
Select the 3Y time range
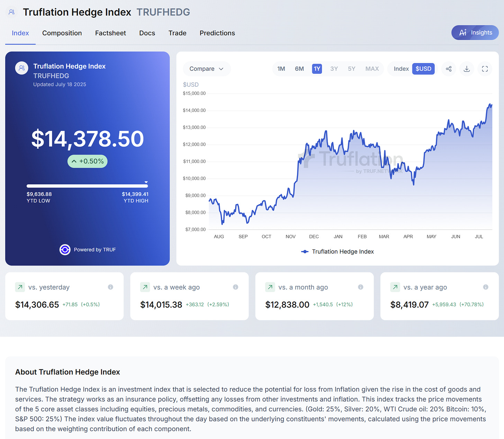click(x=334, y=69)
